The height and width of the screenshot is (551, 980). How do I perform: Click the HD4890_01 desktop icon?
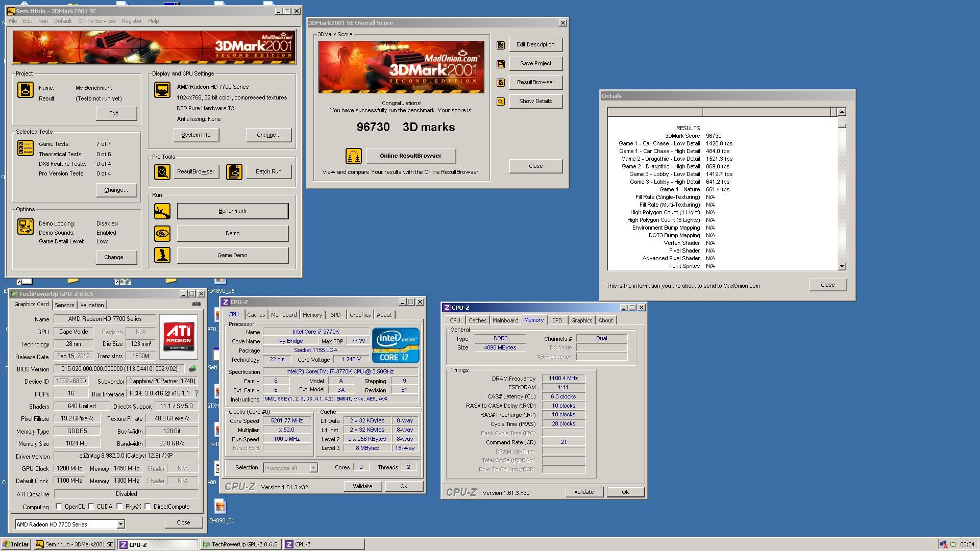click(220, 511)
